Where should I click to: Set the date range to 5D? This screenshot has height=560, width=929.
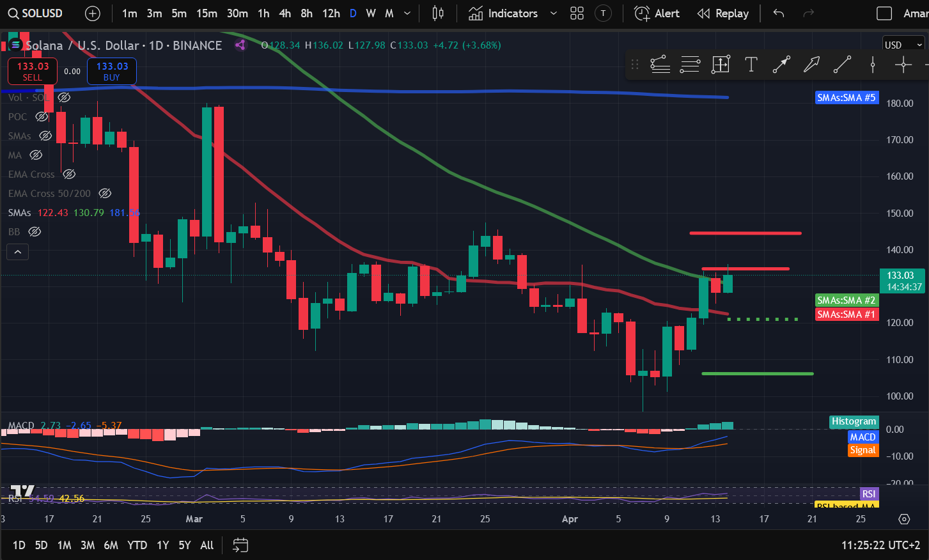coord(41,545)
